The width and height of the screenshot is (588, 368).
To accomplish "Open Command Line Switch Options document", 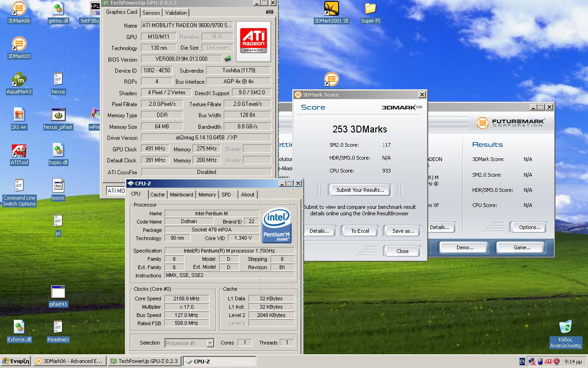I will (19, 193).
